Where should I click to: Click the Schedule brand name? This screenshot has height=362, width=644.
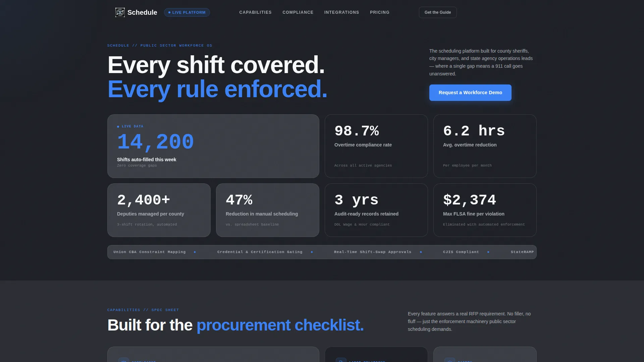click(142, 12)
